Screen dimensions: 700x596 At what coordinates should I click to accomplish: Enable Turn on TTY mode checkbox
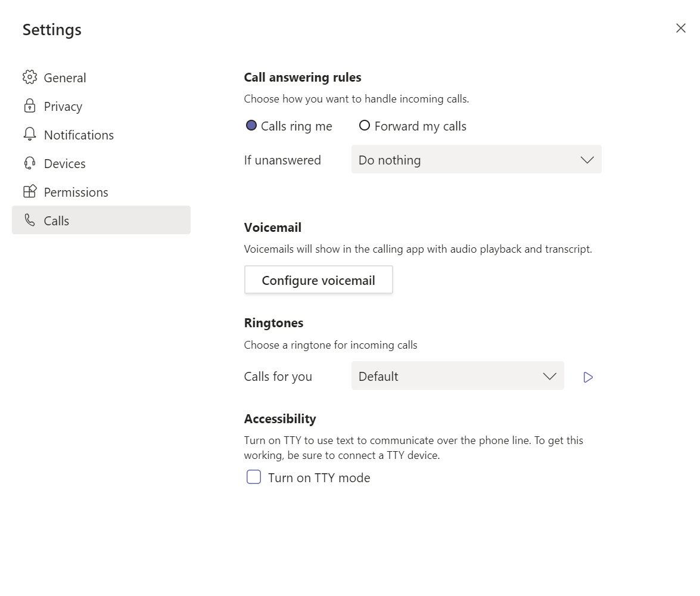click(254, 477)
